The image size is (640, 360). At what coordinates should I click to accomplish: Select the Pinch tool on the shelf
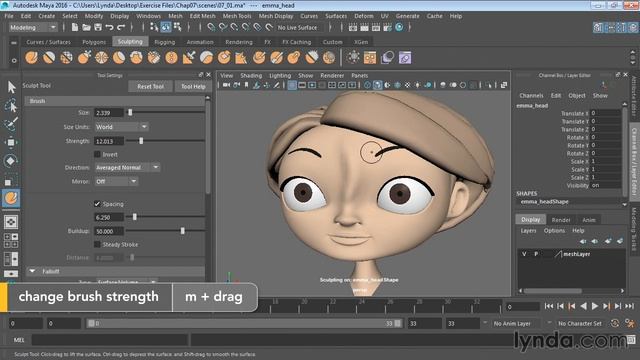102,58
